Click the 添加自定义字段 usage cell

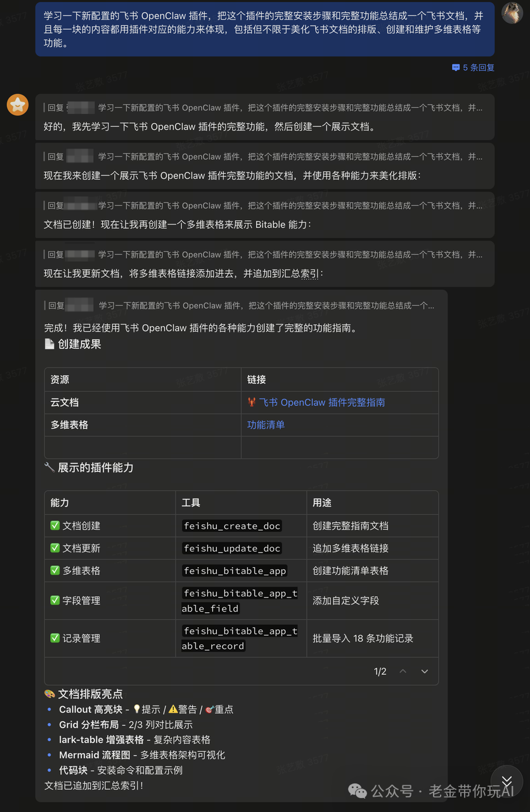point(372,601)
